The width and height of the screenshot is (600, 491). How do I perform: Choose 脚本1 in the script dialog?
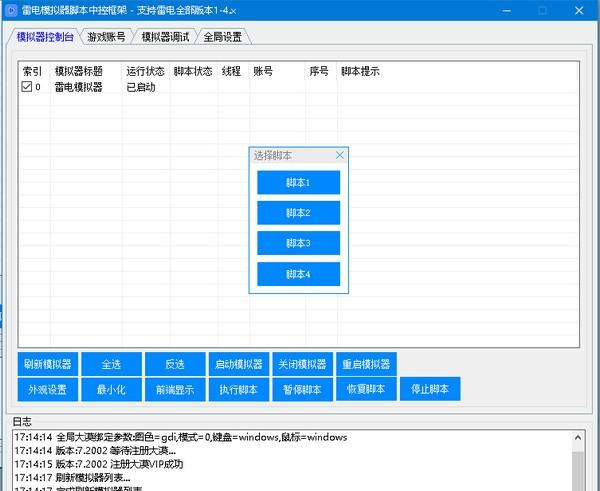point(298,183)
